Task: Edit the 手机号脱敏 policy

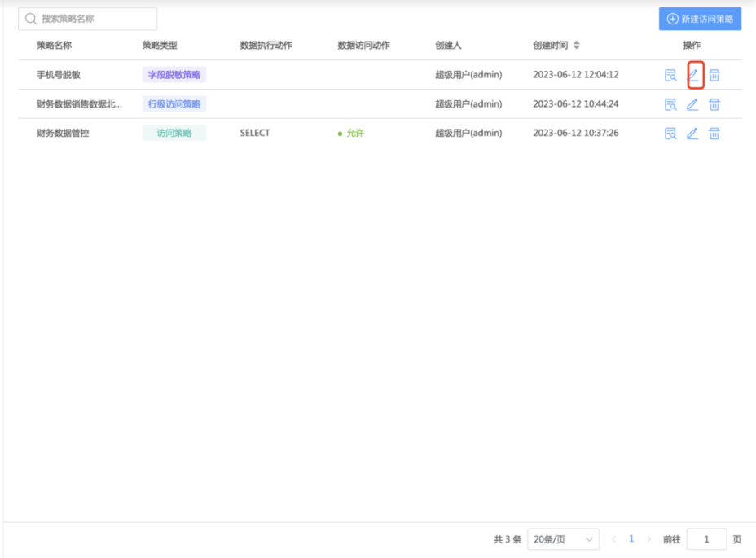Action: pos(692,75)
